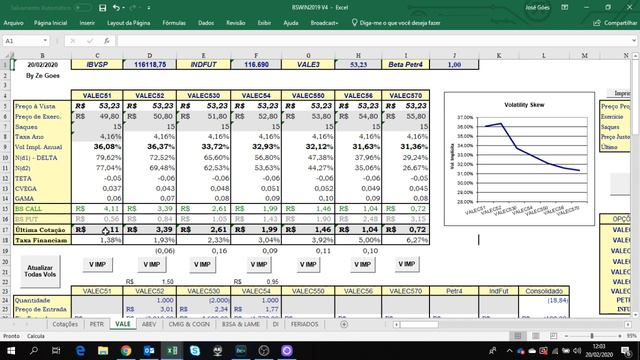Click V IMP button under VALEC51
This screenshot has height=360, width=640.
97,264
